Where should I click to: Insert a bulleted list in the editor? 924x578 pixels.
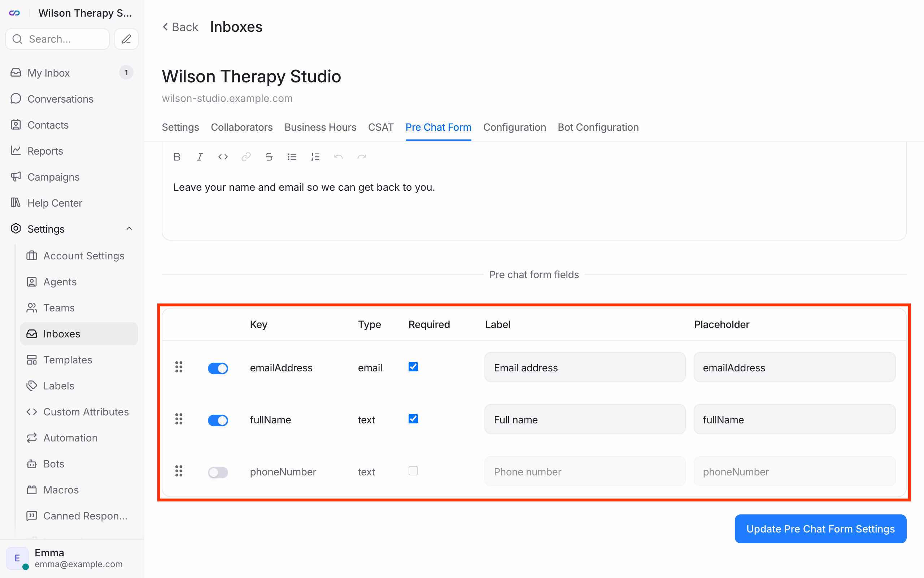pyautogui.click(x=292, y=157)
